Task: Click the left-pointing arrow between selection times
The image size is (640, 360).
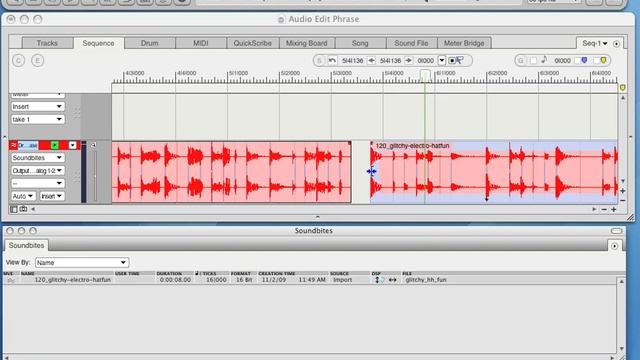Action: click(x=371, y=60)
